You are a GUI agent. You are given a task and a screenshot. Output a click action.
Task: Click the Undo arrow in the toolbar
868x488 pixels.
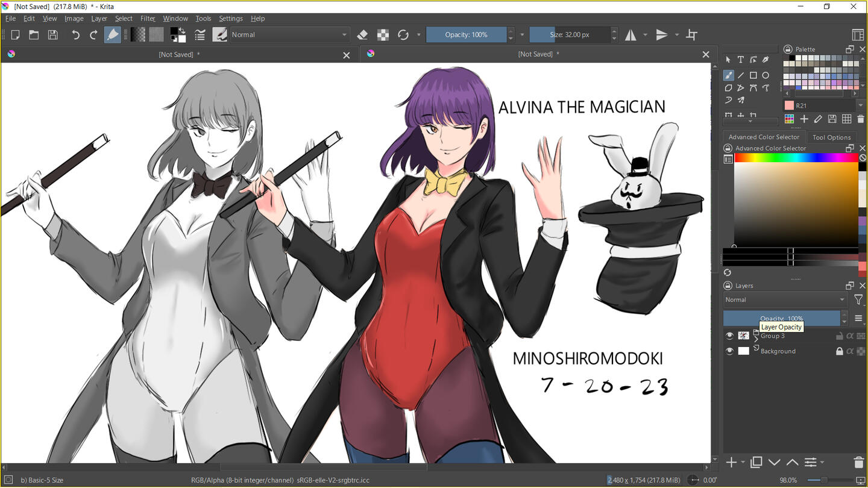click(75, 35)
